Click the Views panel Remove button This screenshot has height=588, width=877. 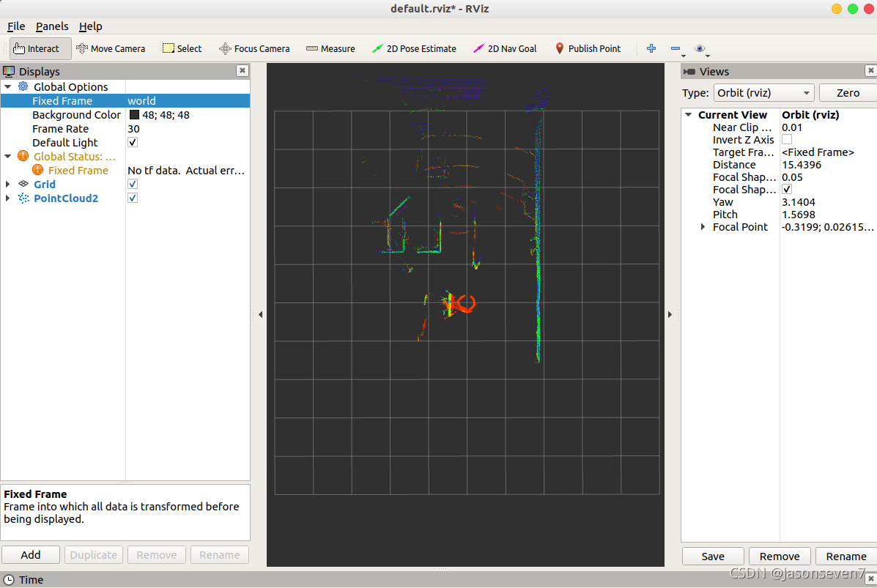pos(780,556)
